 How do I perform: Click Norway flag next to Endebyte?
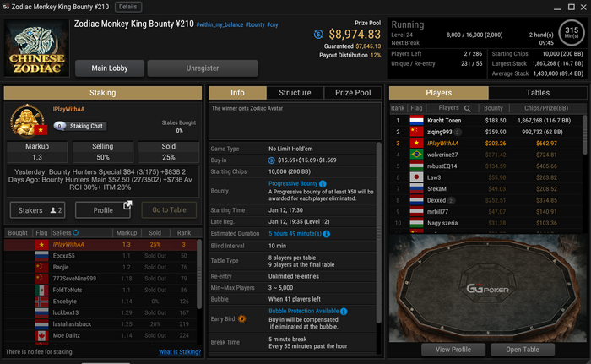tap(41, 302)
